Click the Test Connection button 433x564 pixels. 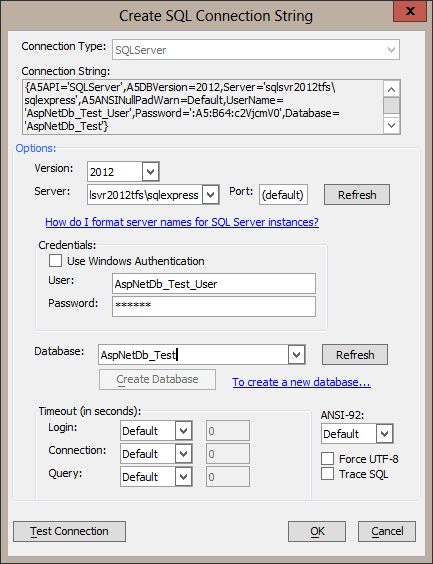click(x=69, y=531)
